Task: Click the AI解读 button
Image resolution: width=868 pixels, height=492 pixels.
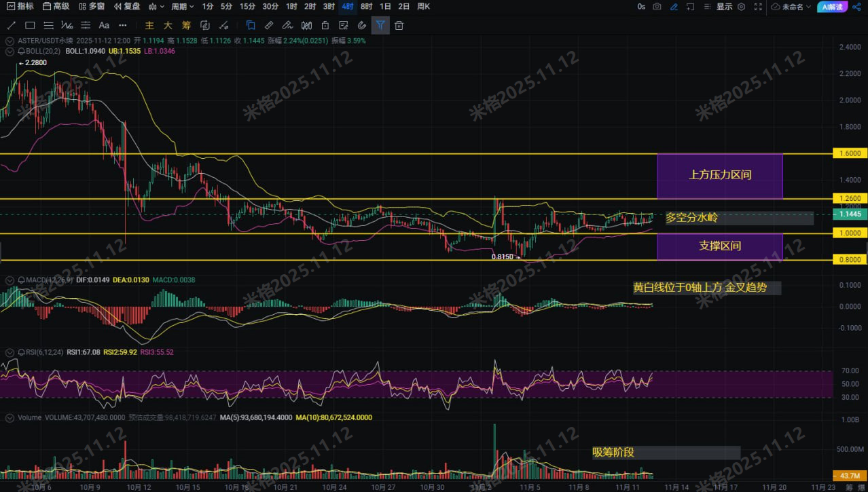Action: (833, 7)
